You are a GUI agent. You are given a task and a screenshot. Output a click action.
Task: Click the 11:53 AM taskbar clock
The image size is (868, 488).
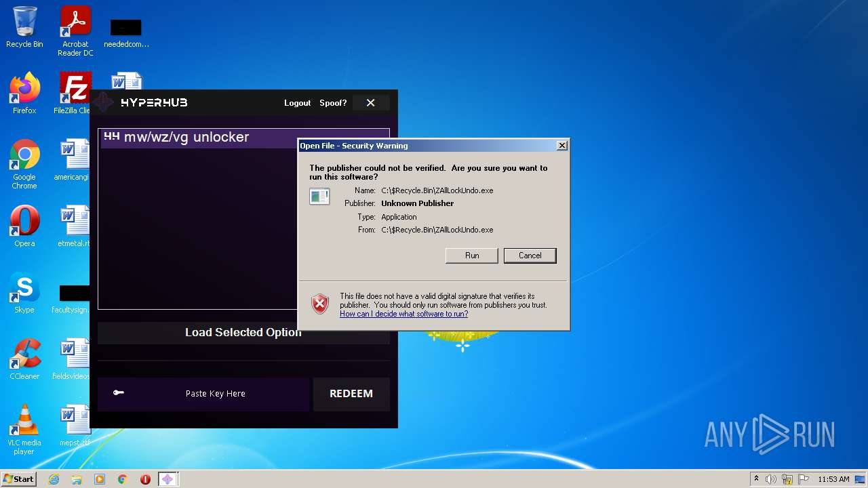point(833,479)
